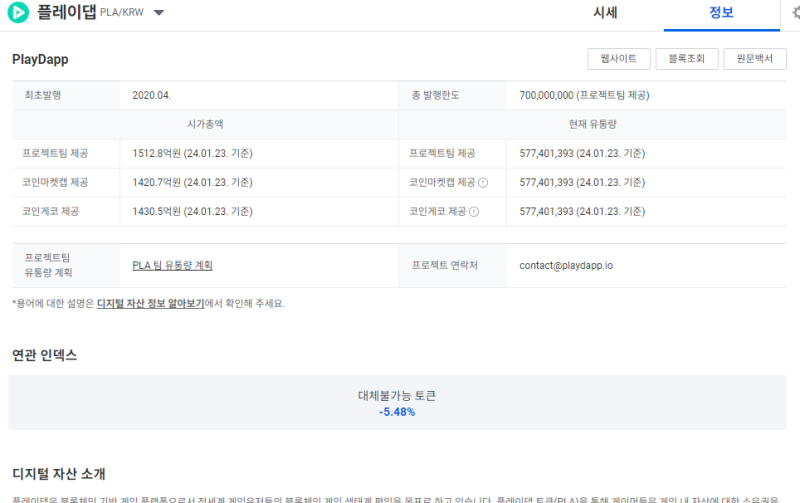Click the info icon next to 코인게코 제공
Viewport: 800px width, 503px height.
coord(474,212)
